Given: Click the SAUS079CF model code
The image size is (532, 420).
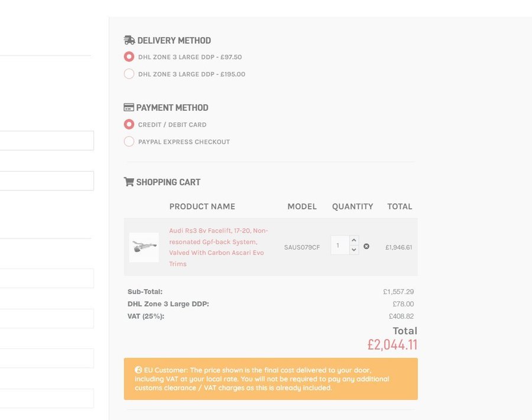Looking at the screenshot, I should [302, 247].
